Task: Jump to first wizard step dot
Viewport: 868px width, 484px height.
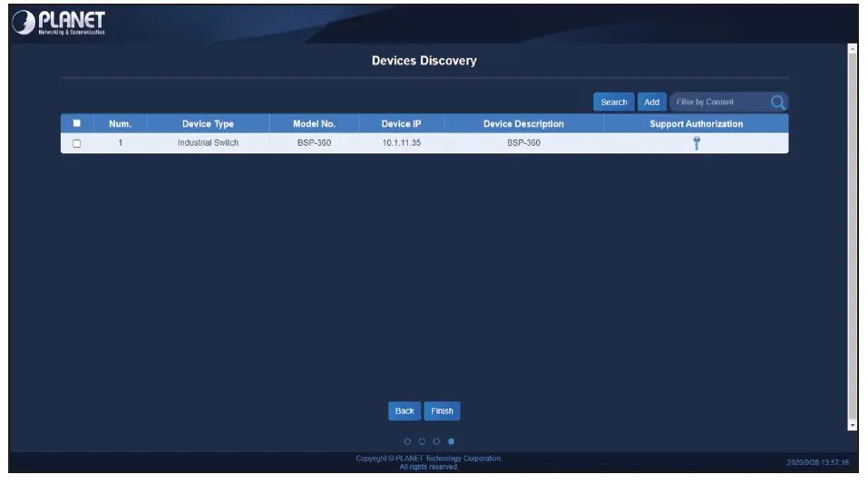Action: pyautogui.click(x=407, y=441)
